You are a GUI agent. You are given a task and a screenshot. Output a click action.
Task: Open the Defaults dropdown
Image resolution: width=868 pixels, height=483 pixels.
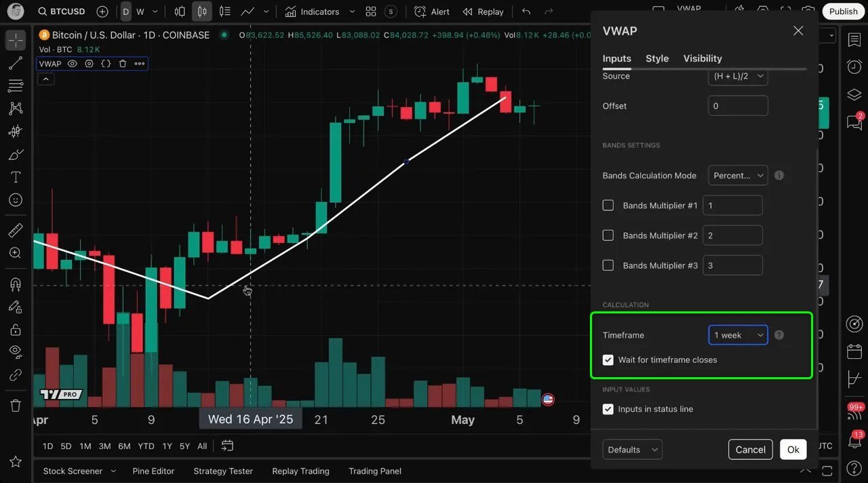(632, 450)
